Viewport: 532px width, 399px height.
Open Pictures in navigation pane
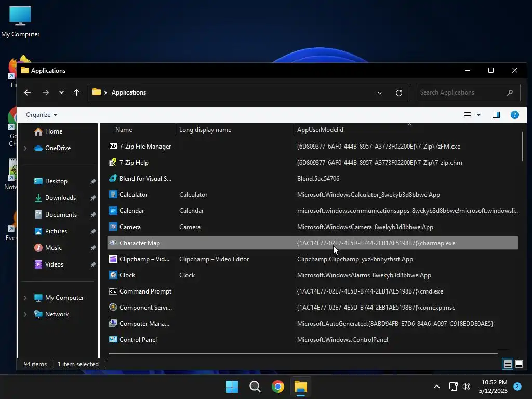click(56, 231)
